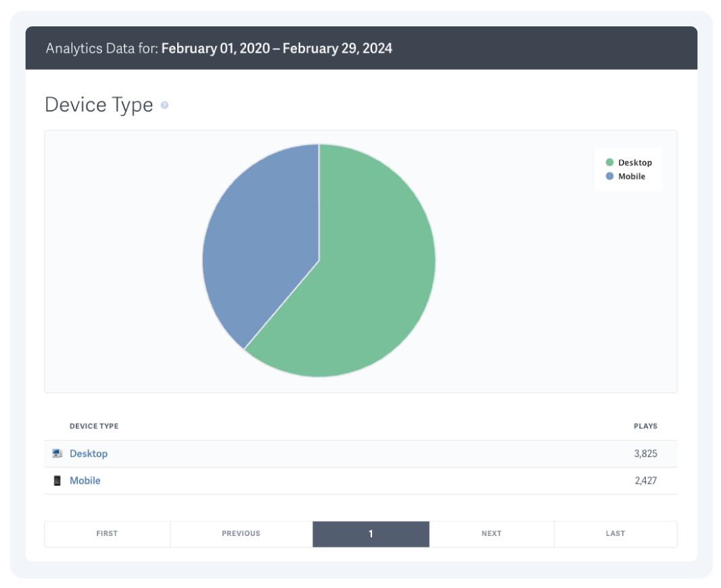
Task: Click the blue Mobile legend dot
Action: 609,176
